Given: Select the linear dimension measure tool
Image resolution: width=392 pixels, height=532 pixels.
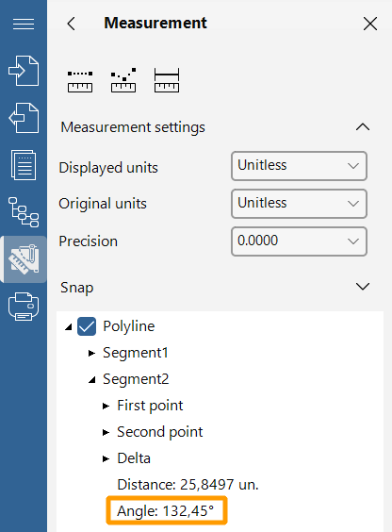Looking at the screenshot, I should point(167,80).
